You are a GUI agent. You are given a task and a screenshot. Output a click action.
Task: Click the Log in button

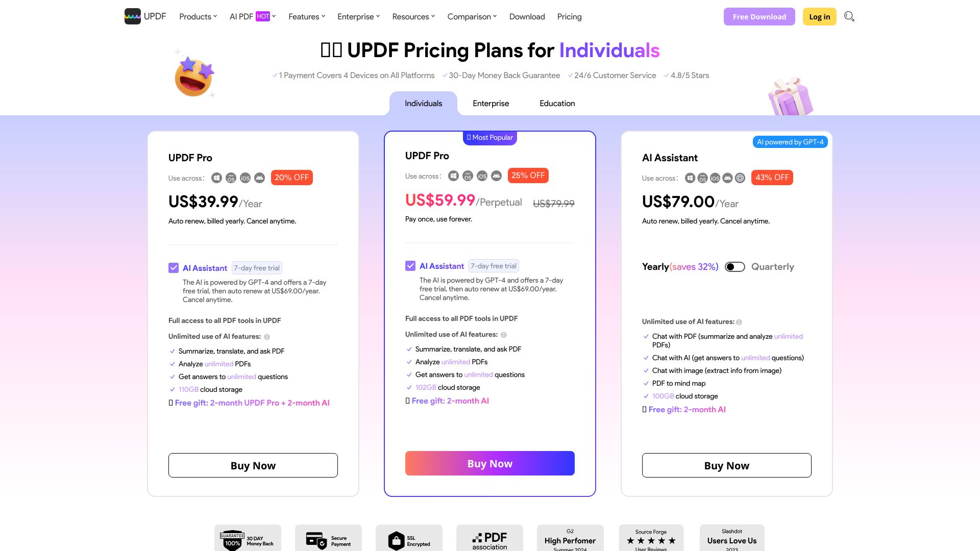pos(819,16)
